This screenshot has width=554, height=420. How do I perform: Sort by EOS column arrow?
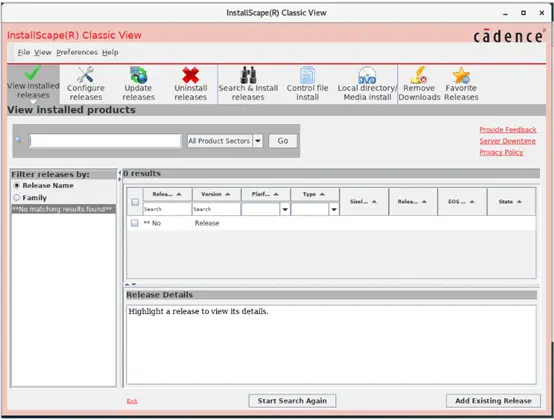click(472, 202)
